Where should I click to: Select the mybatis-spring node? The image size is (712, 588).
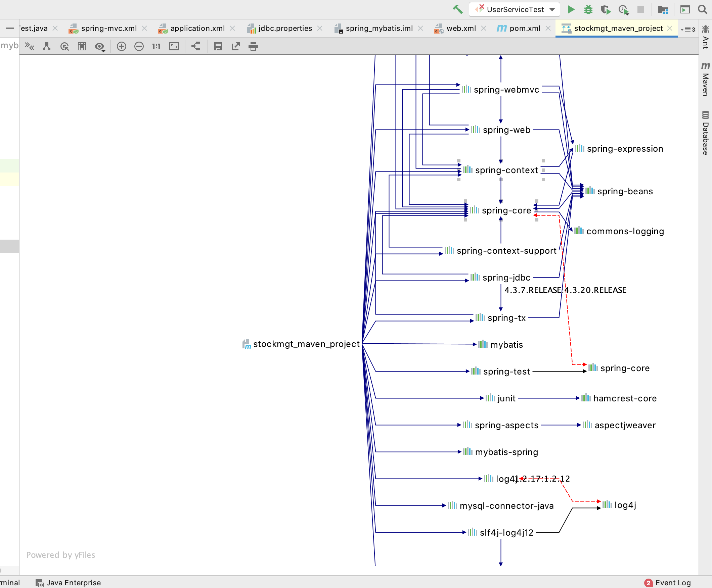[x=500, y=452]
